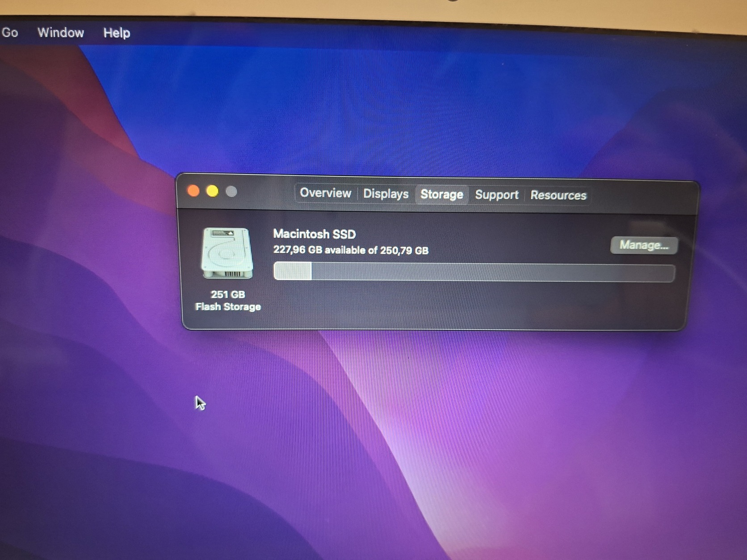747x560 pixels.
Task: Open the Window menu
Action: (x=61, y=33)
